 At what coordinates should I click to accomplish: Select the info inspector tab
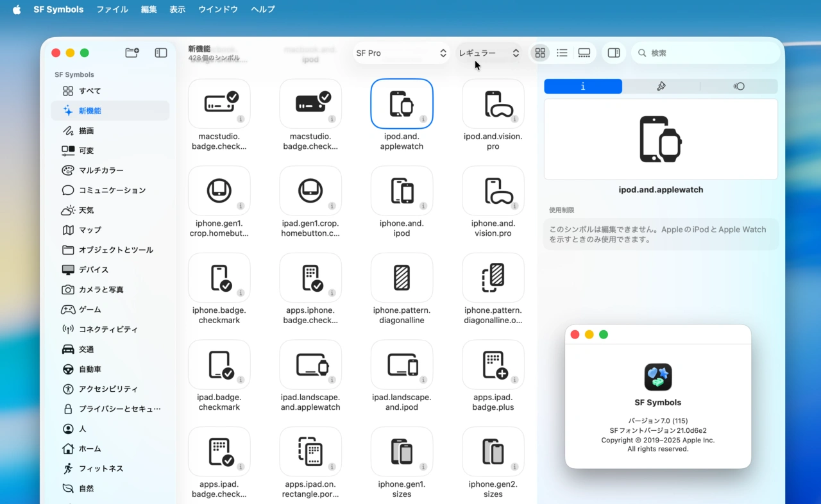point(583,87)
